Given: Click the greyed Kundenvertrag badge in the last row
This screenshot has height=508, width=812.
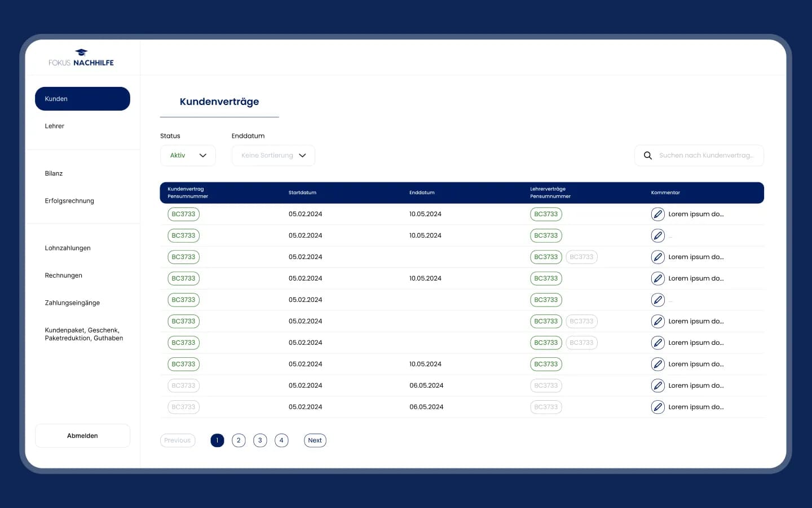Looking at the screenshot, I should click(x=184, y=408).
